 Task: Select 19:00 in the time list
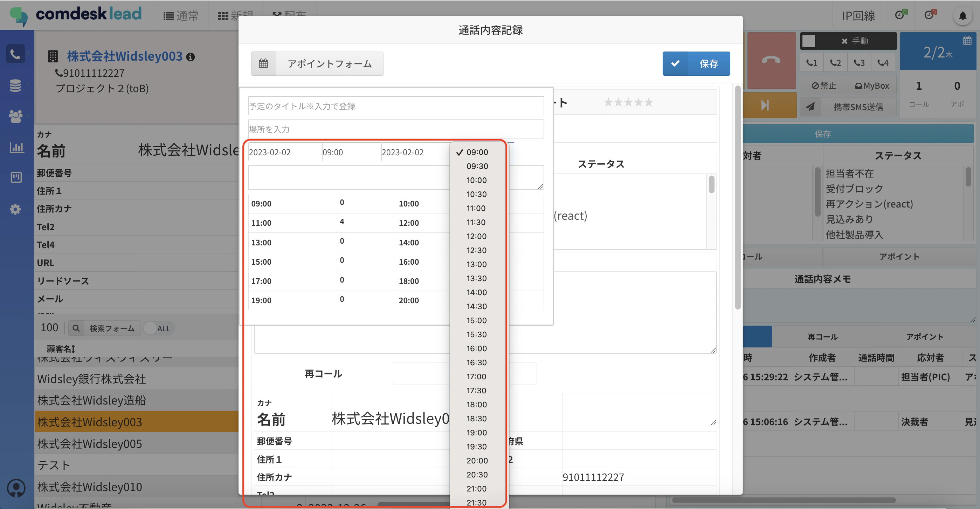point(477,433)
